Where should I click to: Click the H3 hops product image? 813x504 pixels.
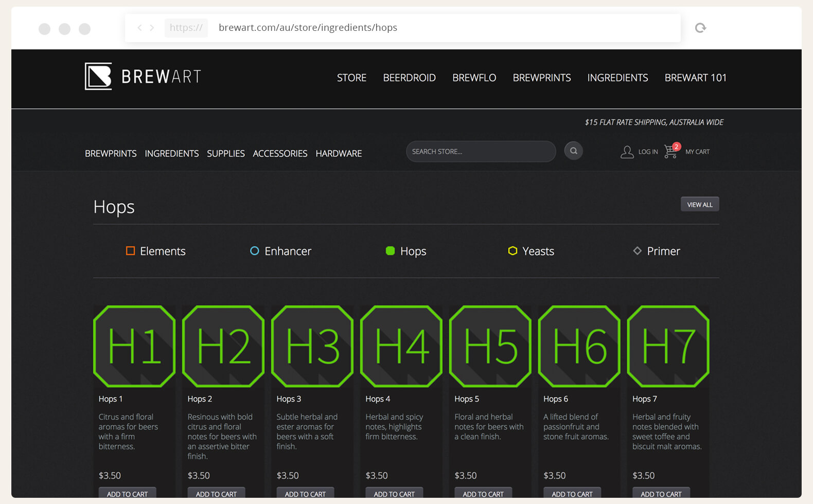[x=312, y=346]
